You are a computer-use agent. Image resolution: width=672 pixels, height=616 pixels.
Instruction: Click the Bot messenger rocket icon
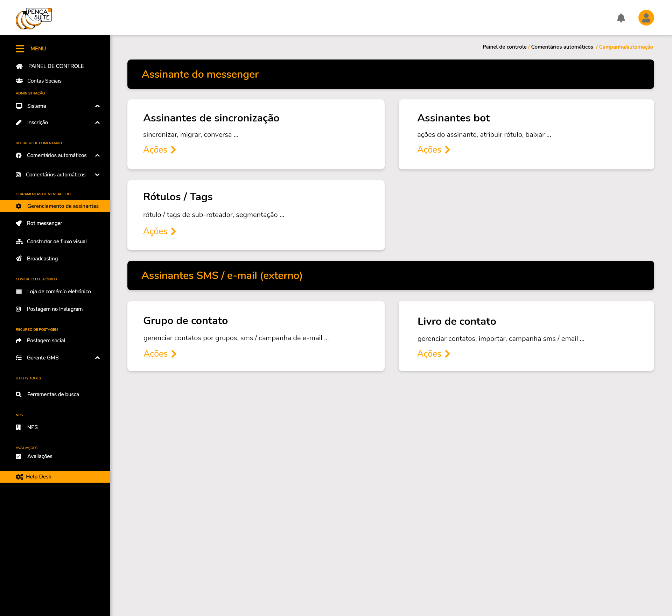pos(19,223)
